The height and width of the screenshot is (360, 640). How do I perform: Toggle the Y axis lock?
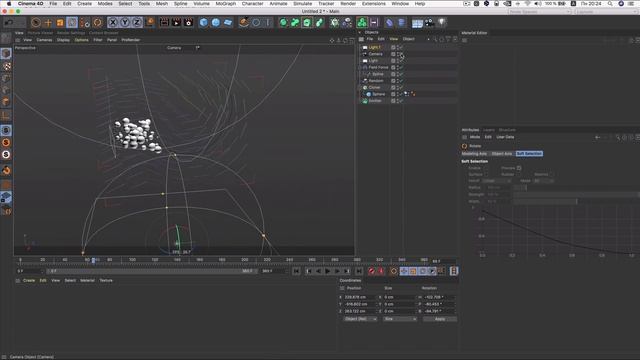(x=125, y=22)
